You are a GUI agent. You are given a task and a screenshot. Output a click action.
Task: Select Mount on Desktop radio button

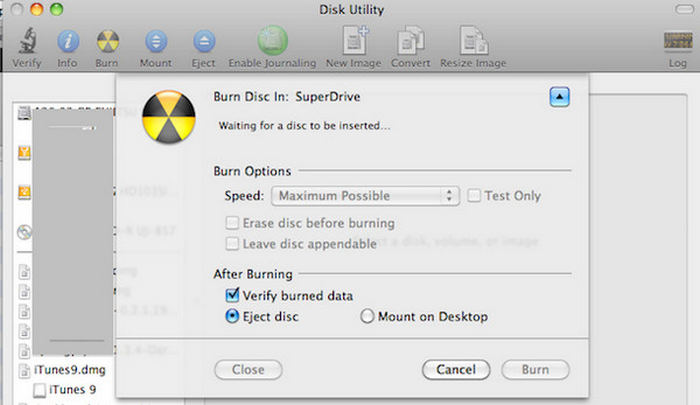pyautogui.click(x=367, y=316)
